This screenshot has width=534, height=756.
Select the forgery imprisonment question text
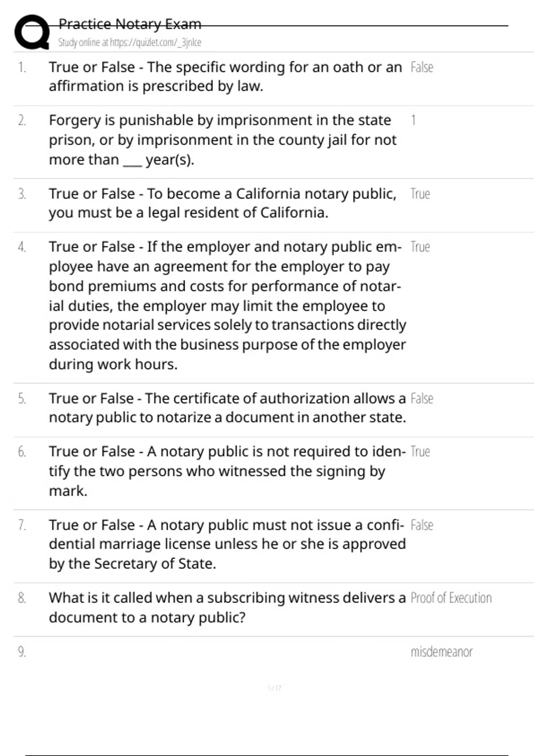222,140
